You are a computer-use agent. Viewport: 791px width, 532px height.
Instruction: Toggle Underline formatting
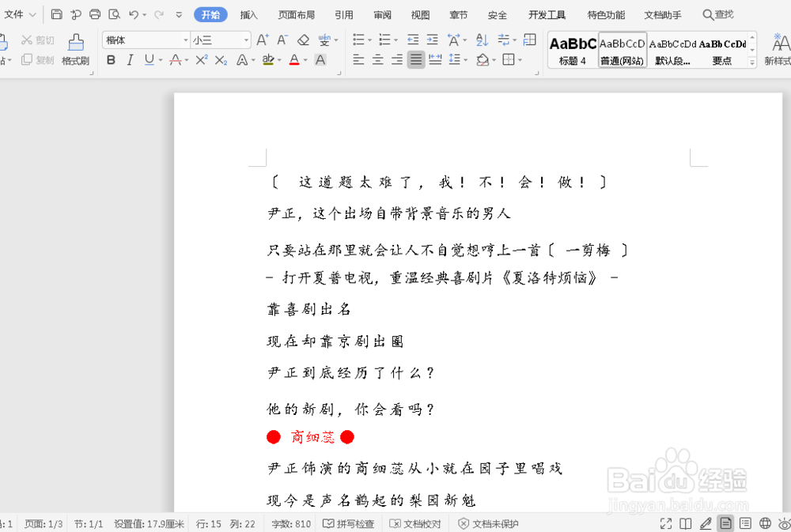[x=149, y=60]
